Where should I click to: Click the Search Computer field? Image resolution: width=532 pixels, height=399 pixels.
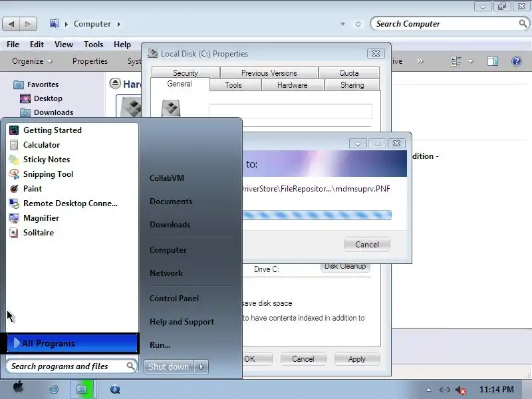(x=450, y=24)
